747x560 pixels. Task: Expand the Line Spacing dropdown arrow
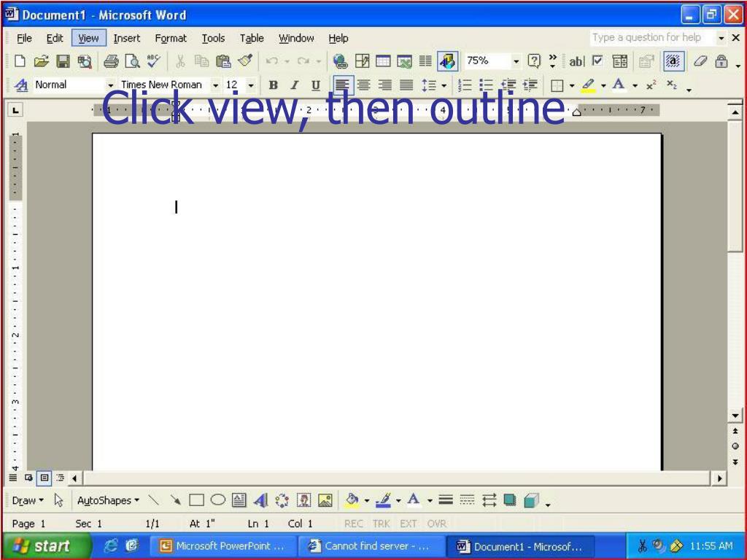point(444,86)
